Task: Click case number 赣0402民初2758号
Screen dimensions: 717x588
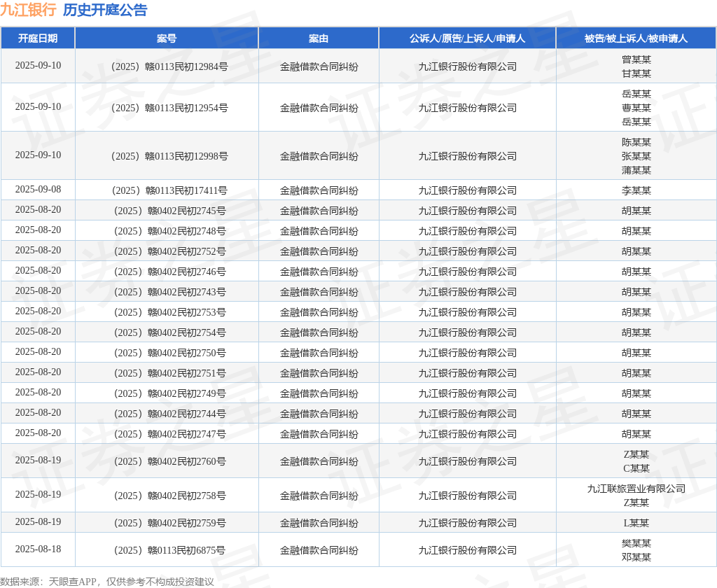Action: 169,496
